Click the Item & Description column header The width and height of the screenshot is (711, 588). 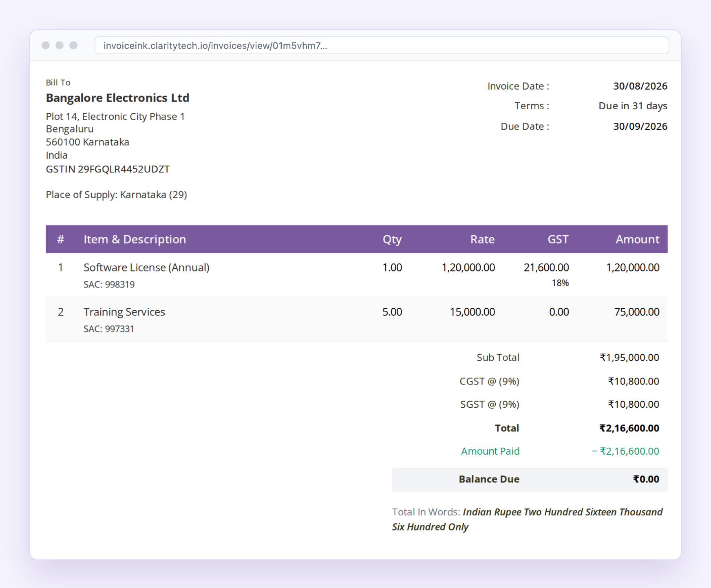pyautogui.click(x=135, y=239)
